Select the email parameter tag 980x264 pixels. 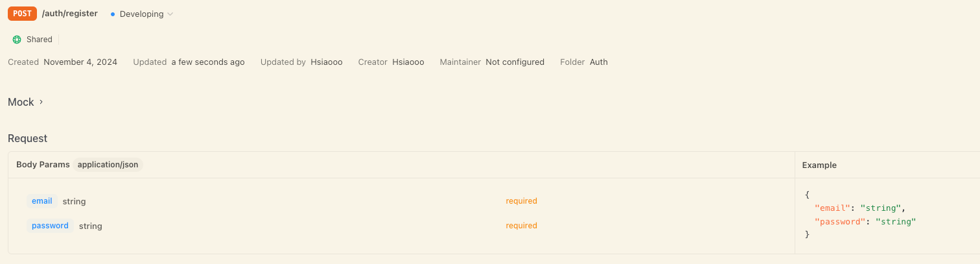(42, 201)
